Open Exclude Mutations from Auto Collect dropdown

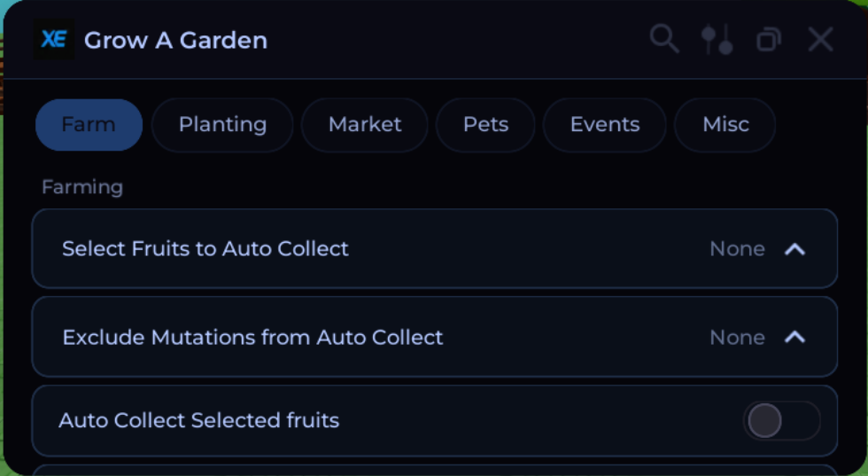(435, 337)
